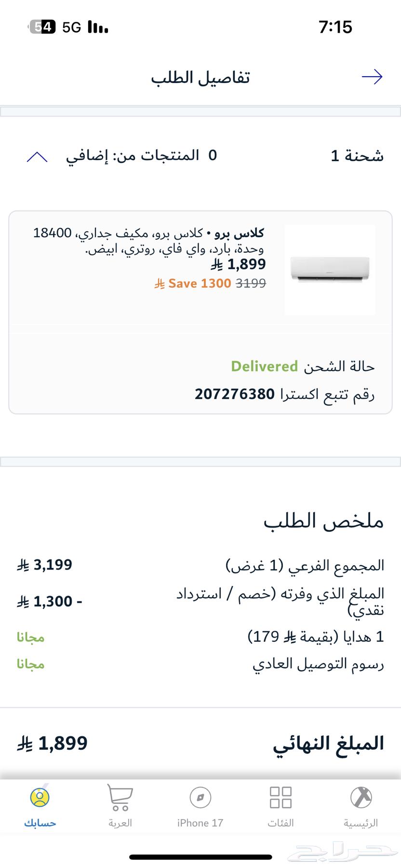This screenshot has height=868, width=401.
Task: Open the العربة shopping cart icon
Action: 120,797
